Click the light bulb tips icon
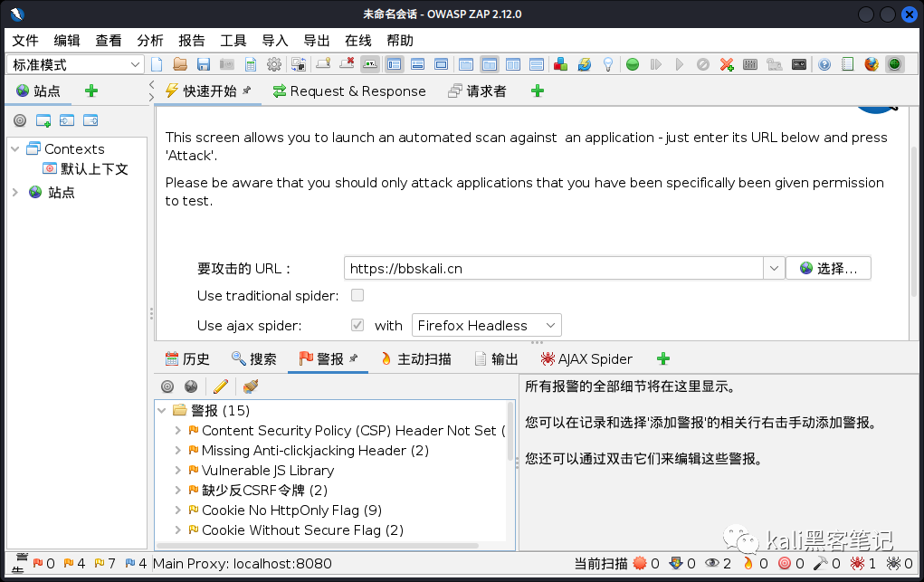Viewport: 924px width, 582px height. (608, 64)
